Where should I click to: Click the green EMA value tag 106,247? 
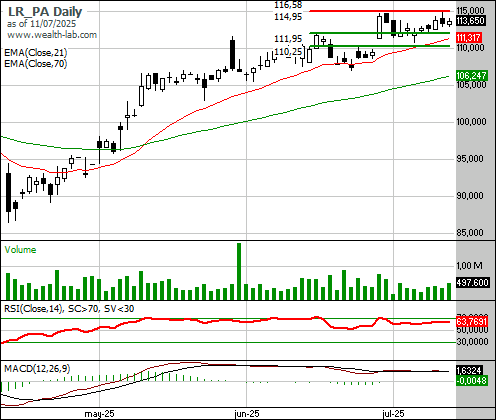tap(472, 76)
